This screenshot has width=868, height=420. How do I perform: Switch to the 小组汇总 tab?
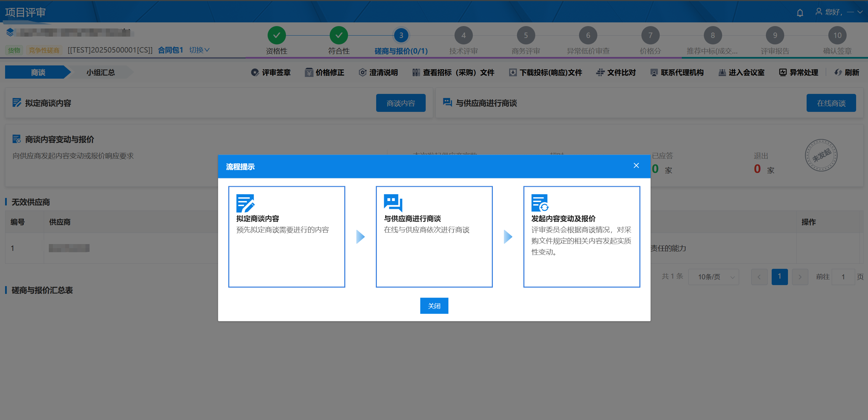[x=100, y=72]
